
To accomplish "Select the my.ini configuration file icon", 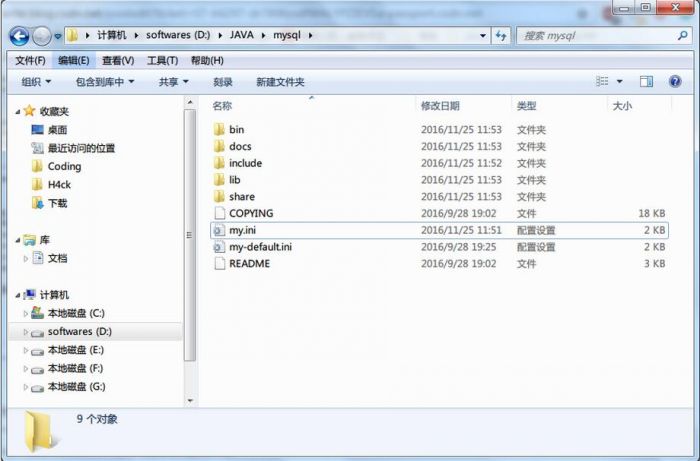I will [x=219, y=230].
